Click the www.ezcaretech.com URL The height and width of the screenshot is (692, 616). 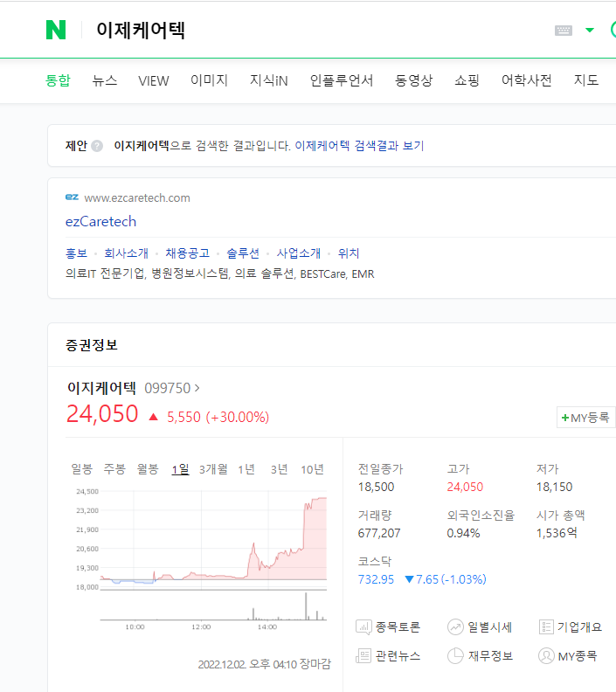pyautogui.click(x=137, y=197)
